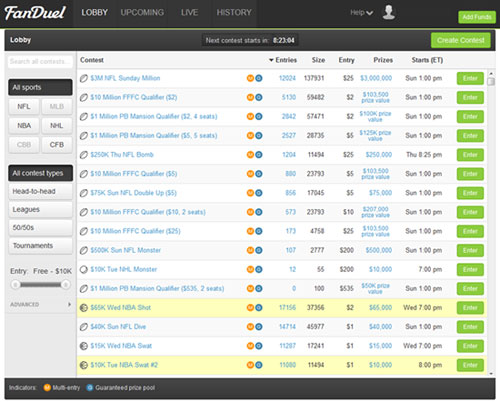This screenshot has width=500, height=402.
Task: Click basketball icon beside $15K Wed NBA Swat
Action: [84, 346]
